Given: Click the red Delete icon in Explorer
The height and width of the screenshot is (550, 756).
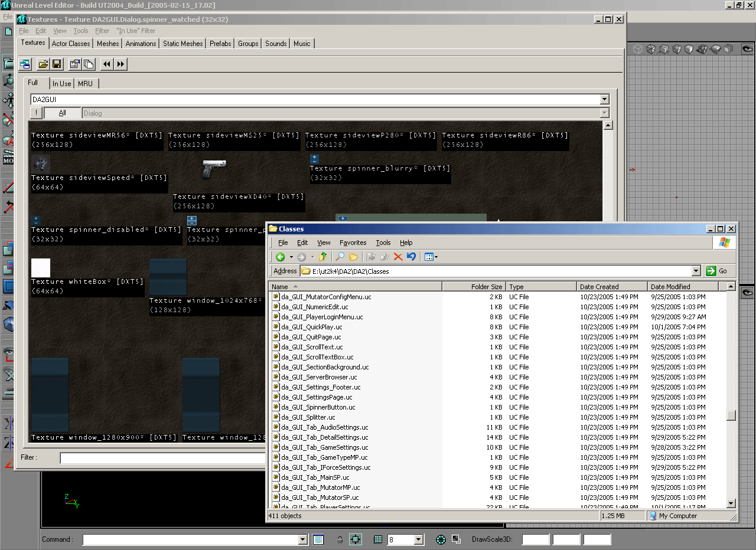Looking at the screenshot, I should click(398, 257).
